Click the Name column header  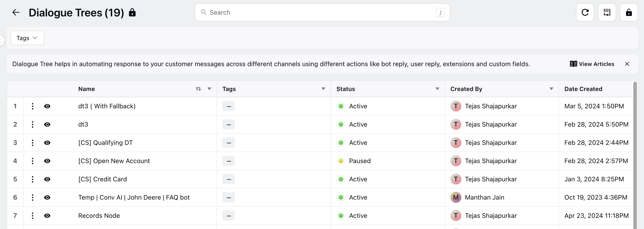(x=86, y=89)
